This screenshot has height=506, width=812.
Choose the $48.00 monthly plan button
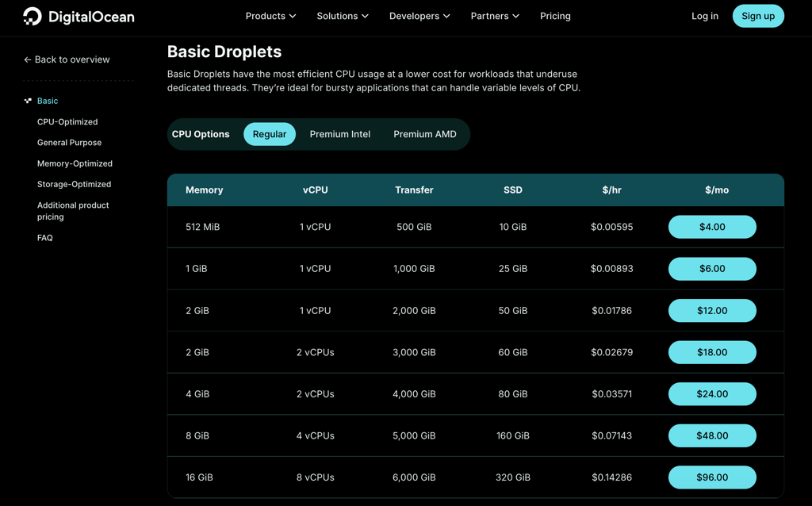712,435
